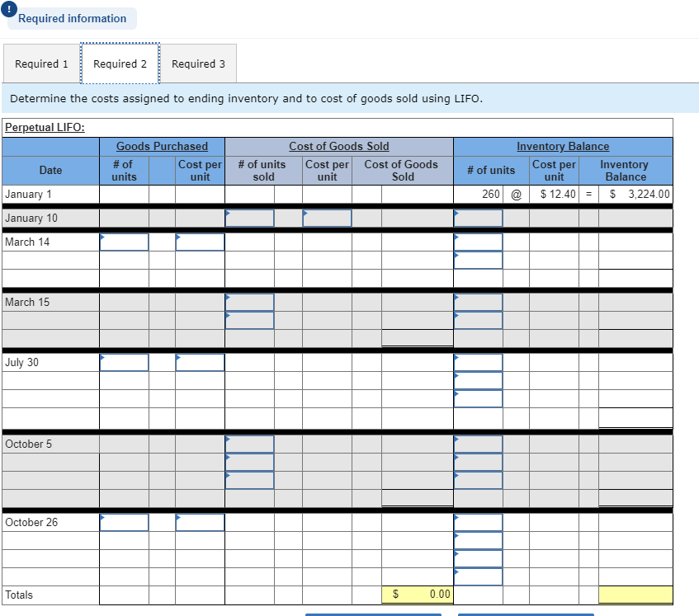Open October 26 first inventory units dropdown
The width and height of the screenshot is (699, 616).
coord(479,523)
